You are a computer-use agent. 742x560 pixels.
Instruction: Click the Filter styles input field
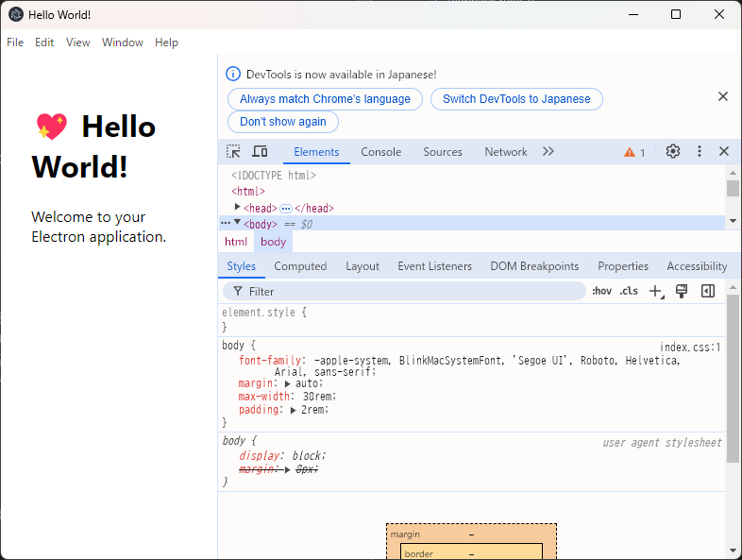tap(405, 291)
